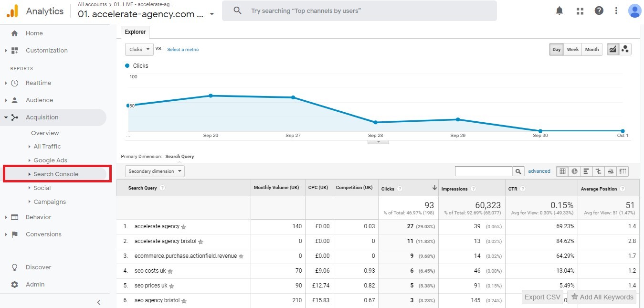Switch to data table view icon
This screenshot has height=308, width=644.
coord(562,171)
